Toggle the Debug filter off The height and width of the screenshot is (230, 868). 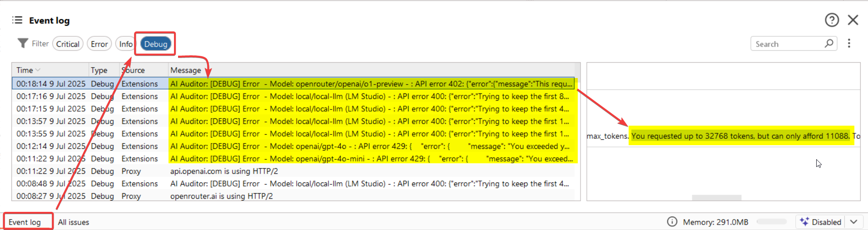pos(156,44)
